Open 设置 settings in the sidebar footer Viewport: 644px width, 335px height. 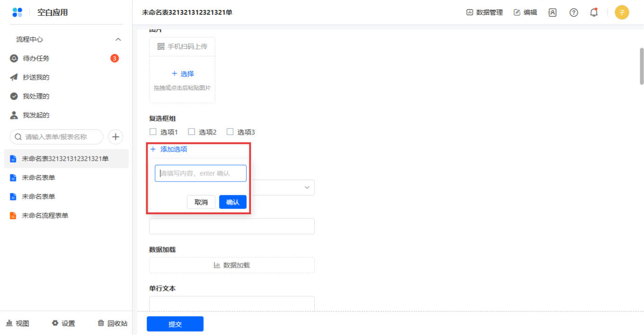[x=63, y=323]
